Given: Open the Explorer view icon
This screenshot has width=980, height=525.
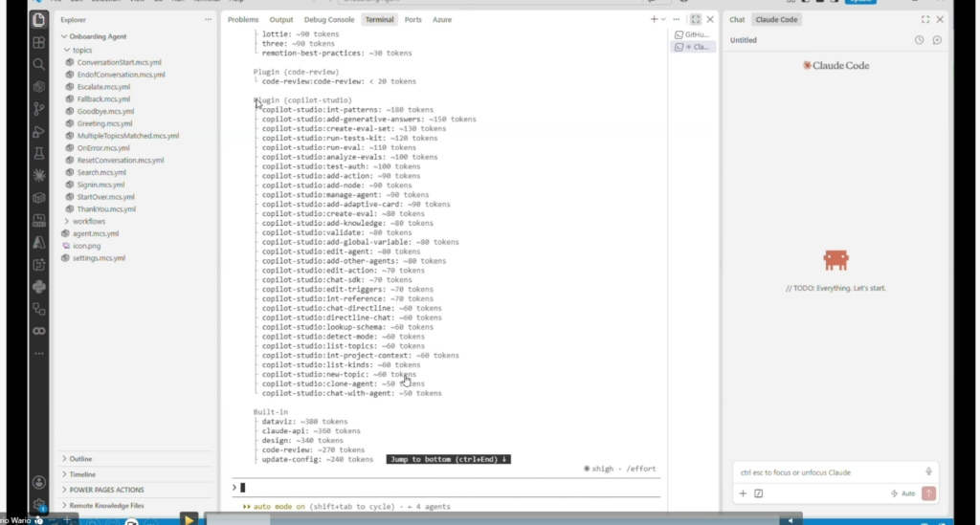Looking at the screenshot, I should click(x=38, y=20).
